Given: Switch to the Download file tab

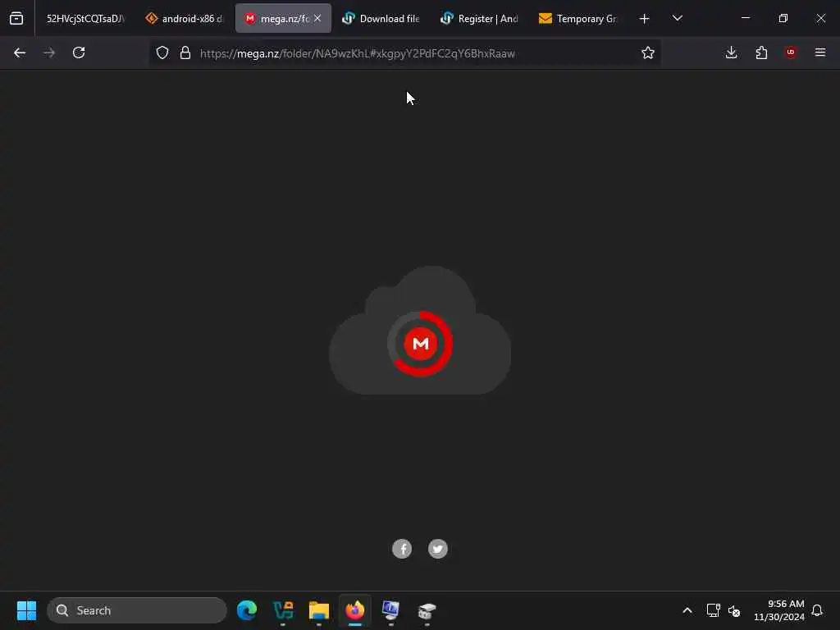Looking at the screenshot, I should [x=381, y=18].
